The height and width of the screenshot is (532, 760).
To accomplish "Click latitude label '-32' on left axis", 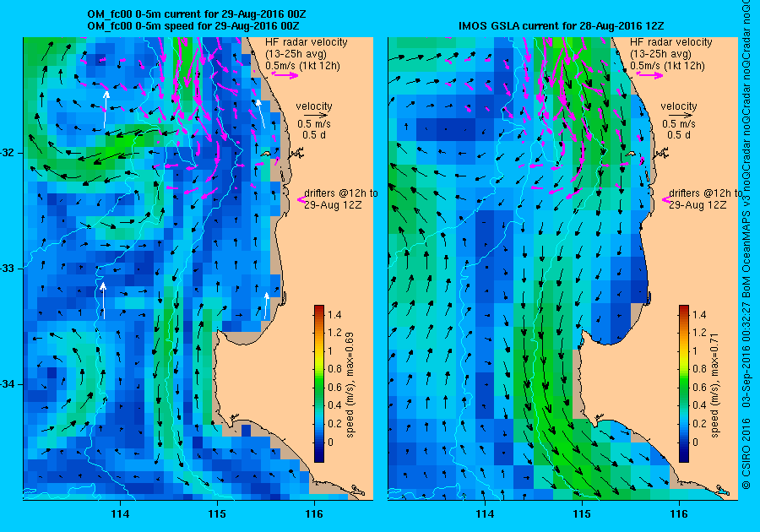I will (x=9, y=153).
